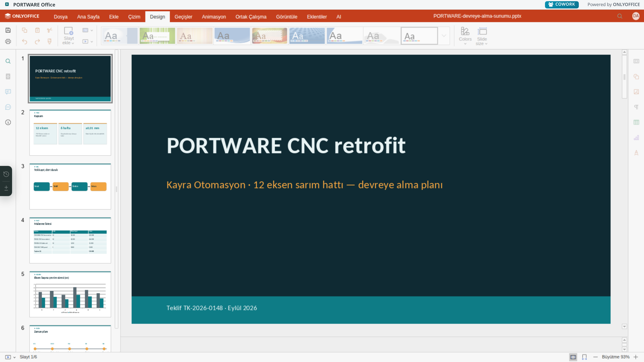Switch to the Geçişler tab
Viewport: 644px width, 362px height.
183,17
